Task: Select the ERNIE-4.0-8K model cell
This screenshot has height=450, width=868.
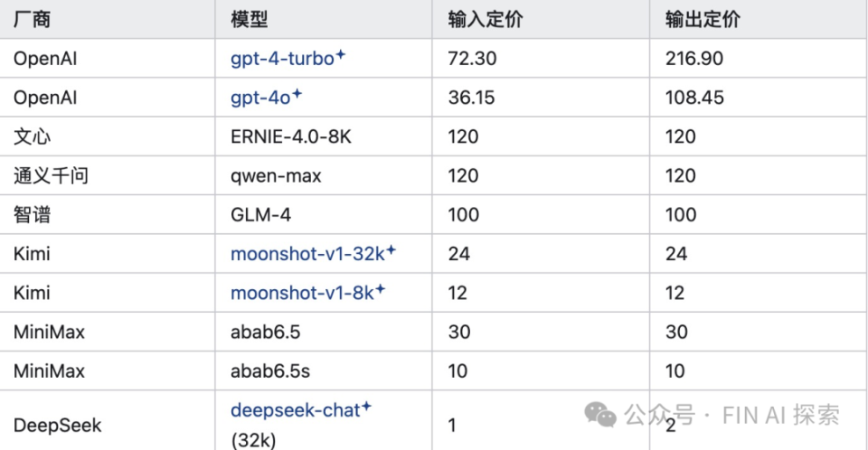Action: pyautogui.click(x=324, y=136)
